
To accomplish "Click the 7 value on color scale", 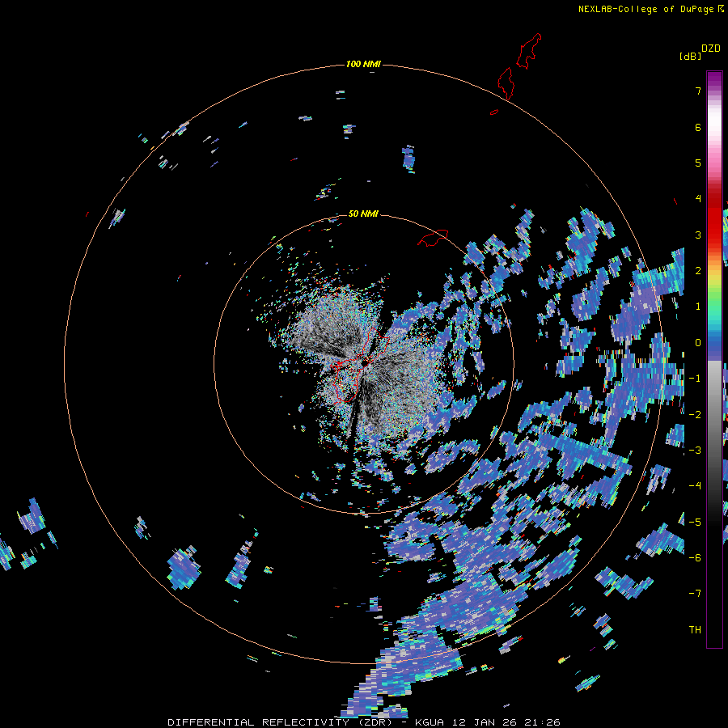I will pos(698,91).
